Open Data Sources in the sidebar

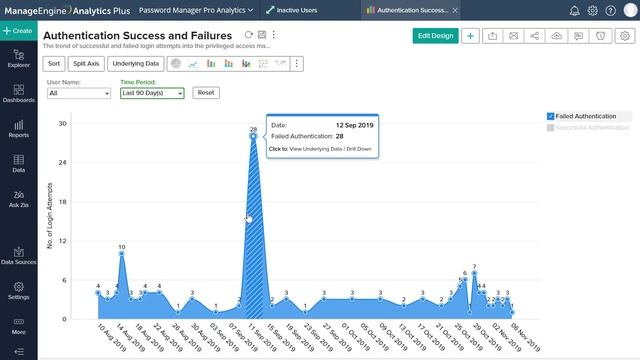[18, 256]
